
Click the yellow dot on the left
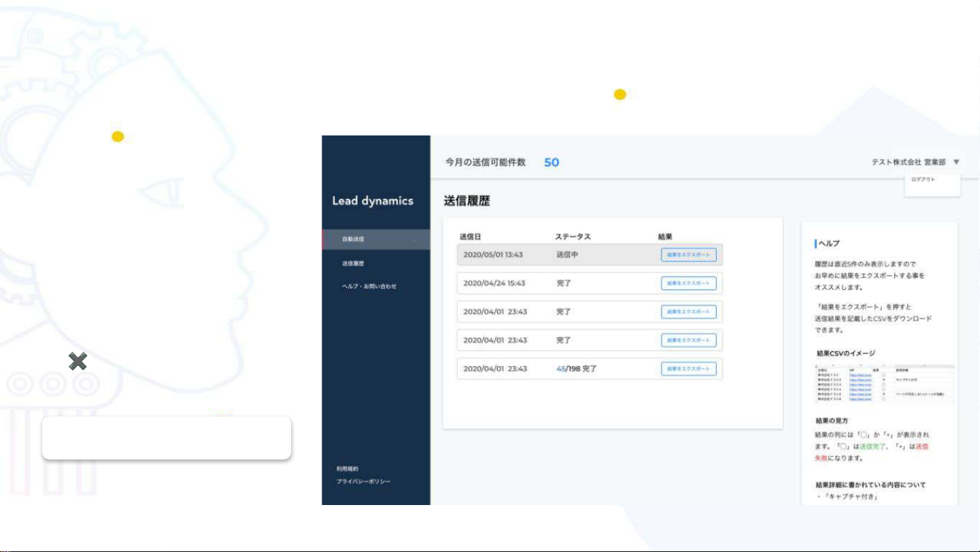118,137
